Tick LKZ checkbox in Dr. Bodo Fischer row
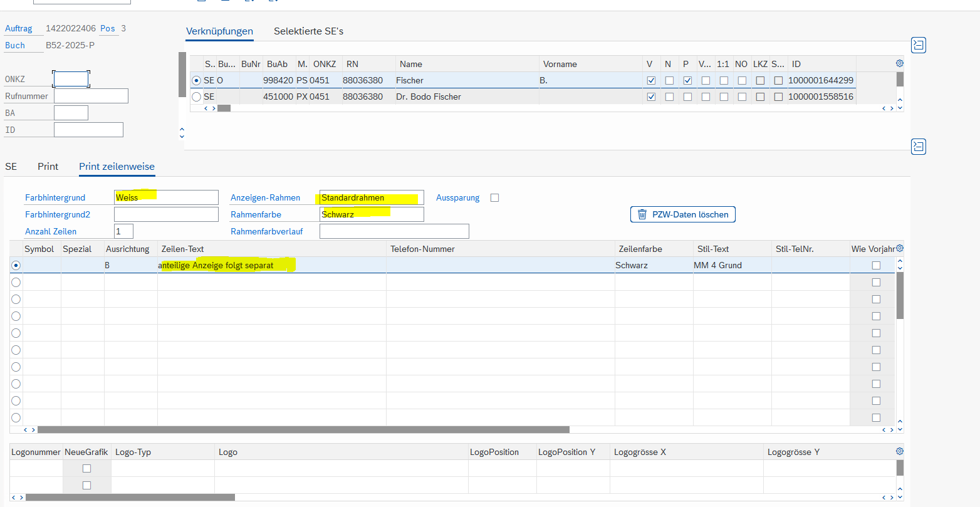 pos(760,97)
